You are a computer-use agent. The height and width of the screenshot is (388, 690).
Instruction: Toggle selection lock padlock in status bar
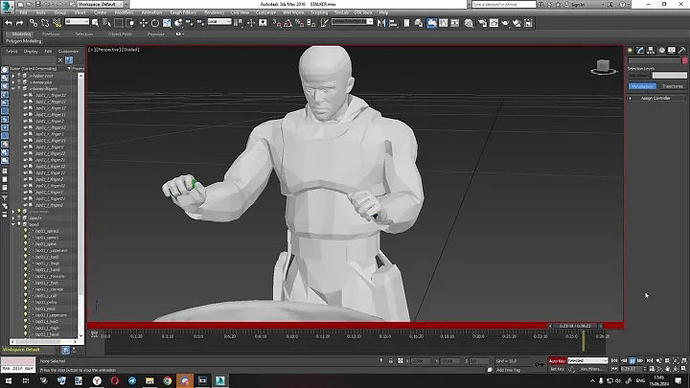pyautogui.click(x=390, y=361)
